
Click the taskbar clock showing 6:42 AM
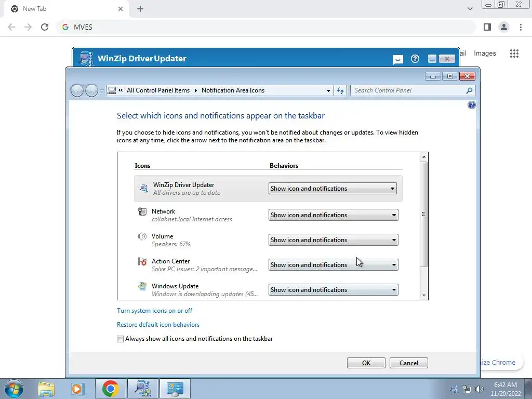click(x=505, y=389)
